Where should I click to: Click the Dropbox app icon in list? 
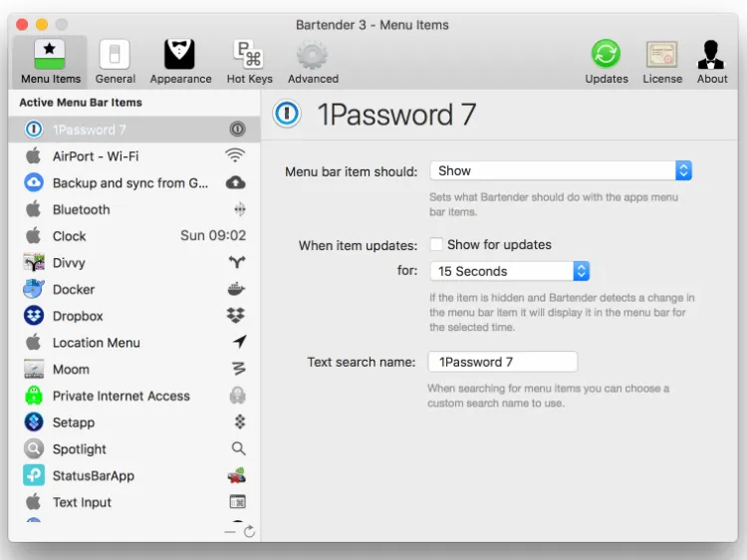coord(34,316)
